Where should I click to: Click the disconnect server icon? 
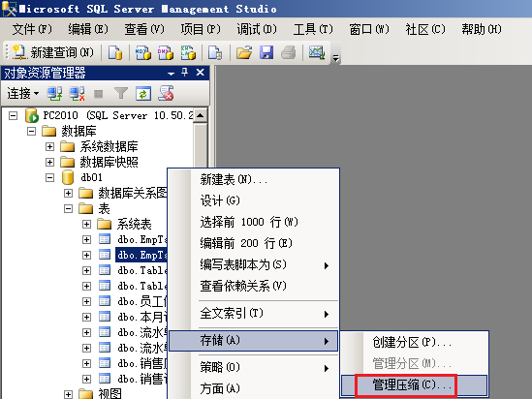click(77, 93)
